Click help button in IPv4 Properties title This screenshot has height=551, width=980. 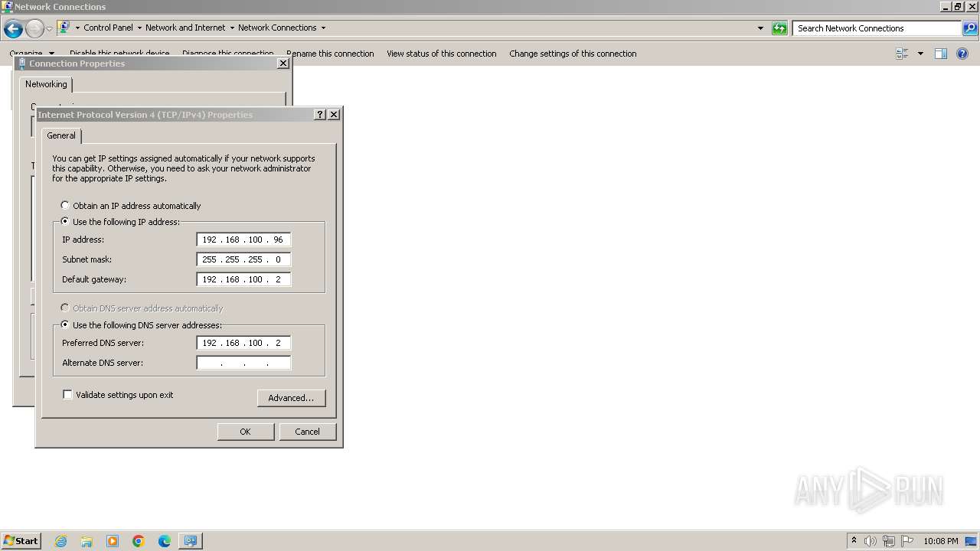[320, 115]
